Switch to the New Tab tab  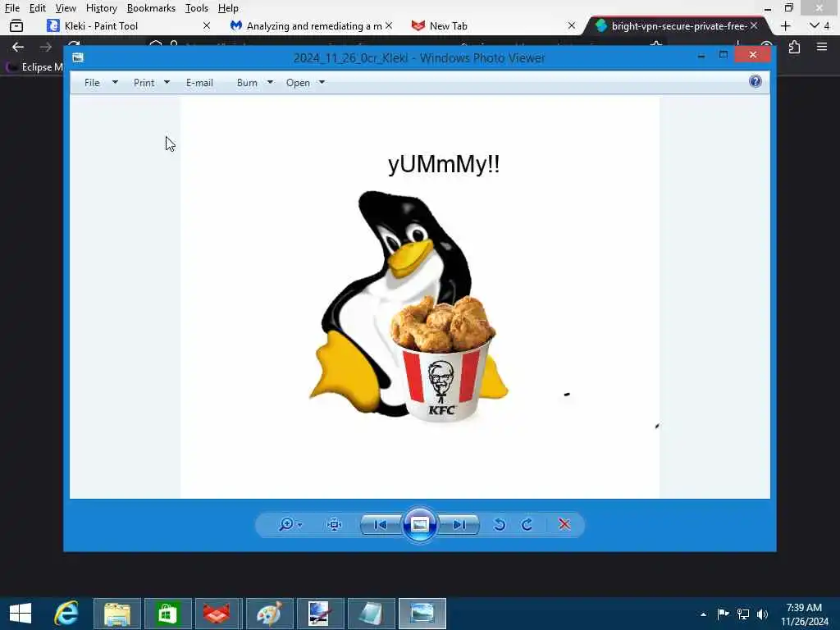[x=493, y=25]
